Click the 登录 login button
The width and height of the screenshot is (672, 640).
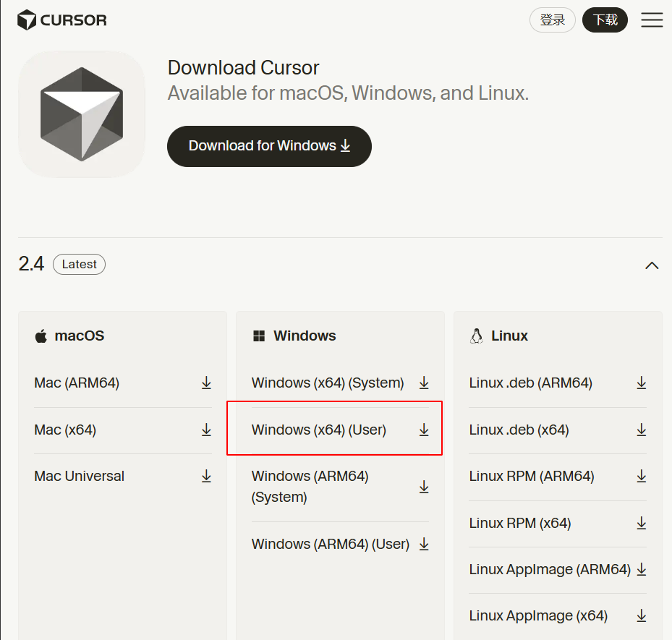click(552, 20)
